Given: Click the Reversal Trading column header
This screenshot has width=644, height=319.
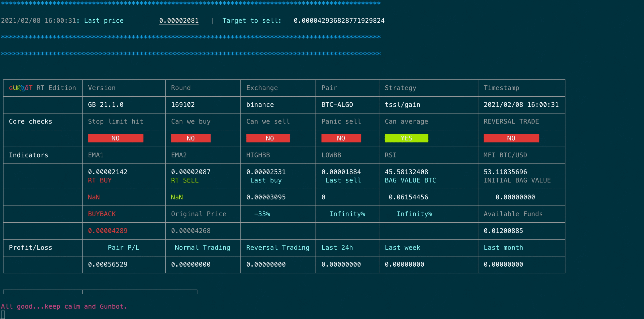Looking at the screenshot, I should [278, 248].
